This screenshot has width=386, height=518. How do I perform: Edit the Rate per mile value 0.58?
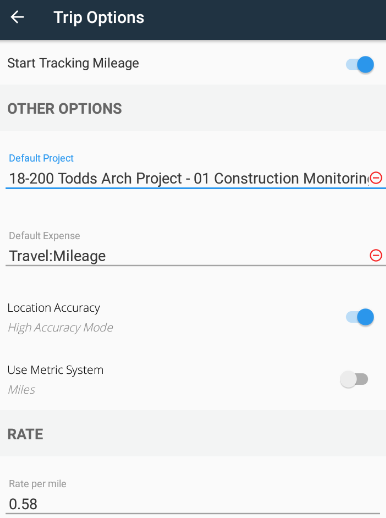click(193, 504)
